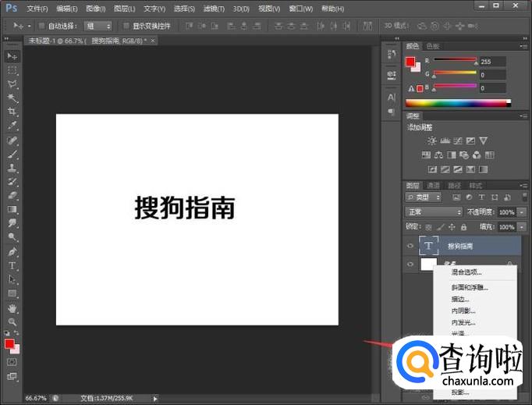Filter layers by type layers T icon
Viewport: 532px width, 405px height.
[x=481, y=197]
